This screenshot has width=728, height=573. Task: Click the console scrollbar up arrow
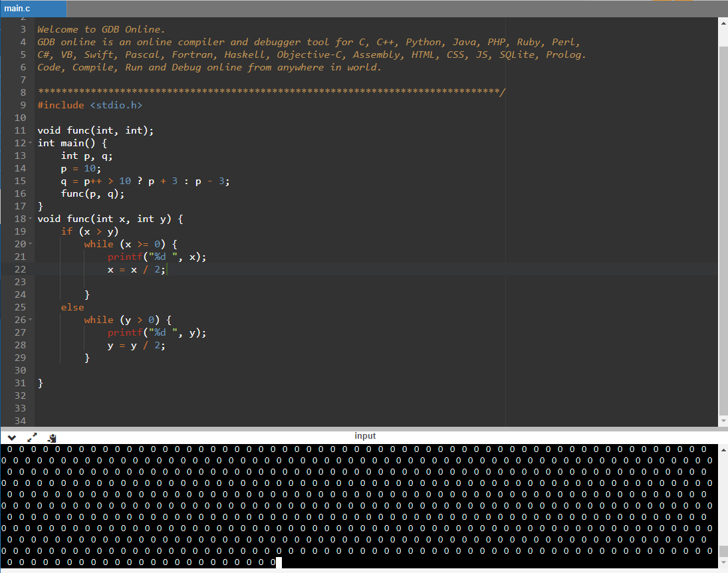point(723,450)
